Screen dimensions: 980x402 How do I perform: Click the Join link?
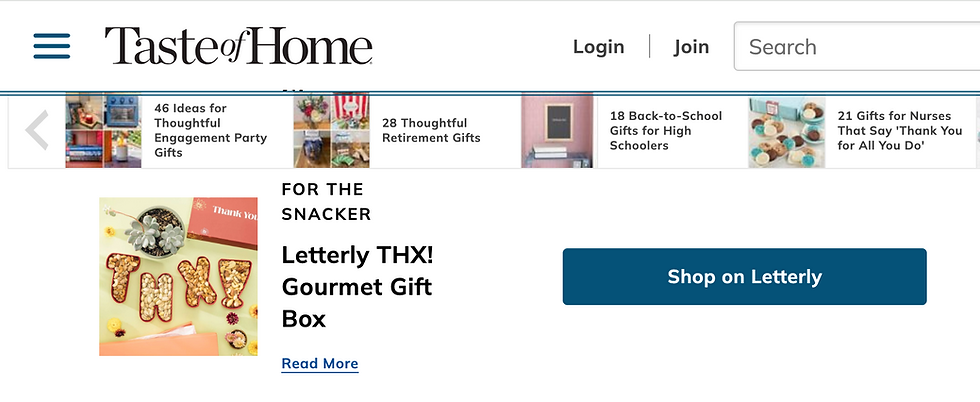pyautogui.click(x=691, y=47)
